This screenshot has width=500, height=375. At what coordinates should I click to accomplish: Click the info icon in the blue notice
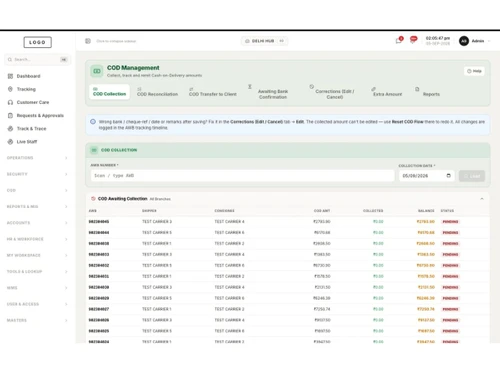pos(93,122)
